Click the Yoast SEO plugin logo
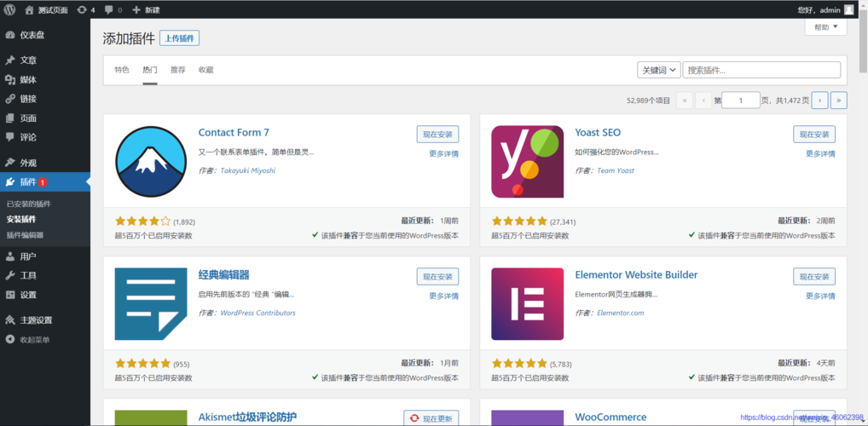 [x=528, y=162]
